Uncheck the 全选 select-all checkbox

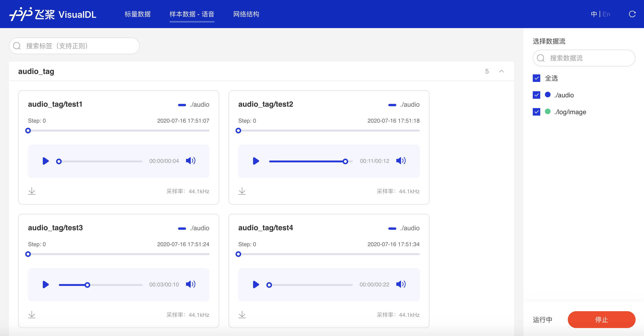pos(537,78)
